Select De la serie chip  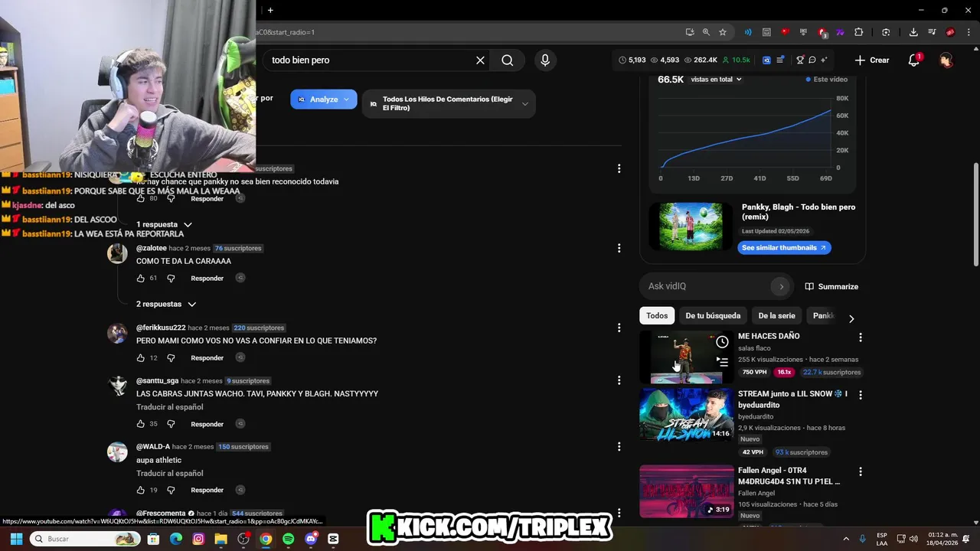pyautogui.click(x=776, y=315)
